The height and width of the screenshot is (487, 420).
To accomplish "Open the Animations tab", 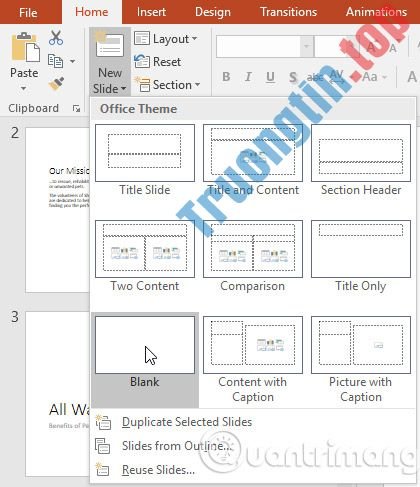I will tap(376, 12).
